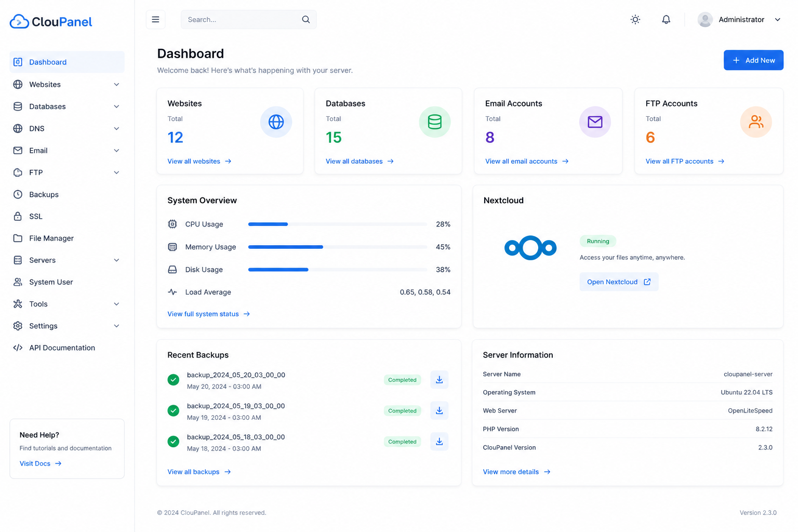Viewport: 798px width, 532px height.
Task: Click green check of May 20 backup
Action: (x=174, y=380)
